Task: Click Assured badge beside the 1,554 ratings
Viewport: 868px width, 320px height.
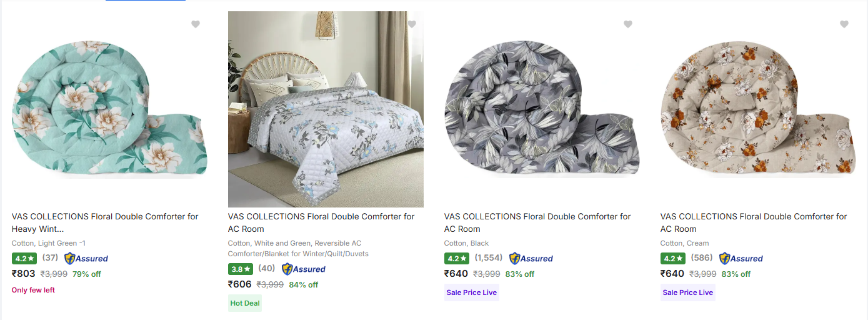Action: point(531,258)
